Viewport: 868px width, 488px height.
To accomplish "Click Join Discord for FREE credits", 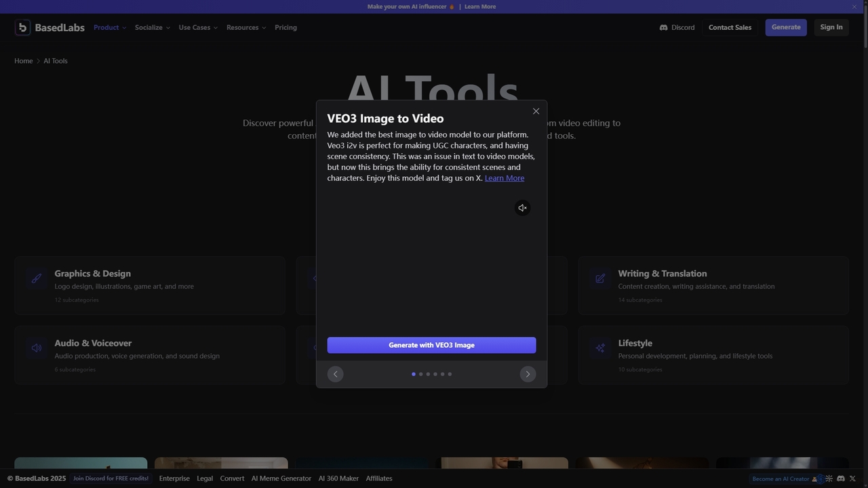I will click(111, 479).
